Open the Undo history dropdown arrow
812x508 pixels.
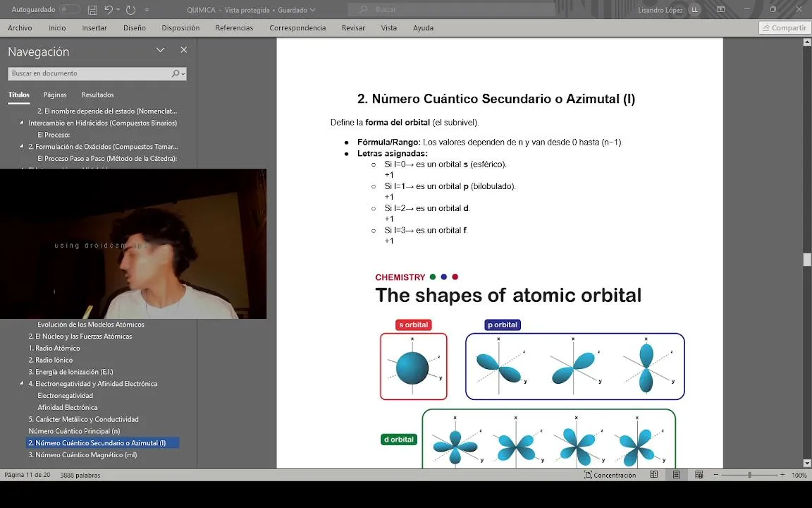coord(118,10)
